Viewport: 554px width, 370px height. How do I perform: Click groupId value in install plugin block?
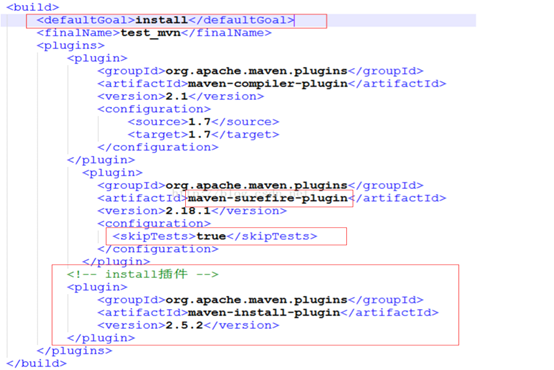click(257, 300)
